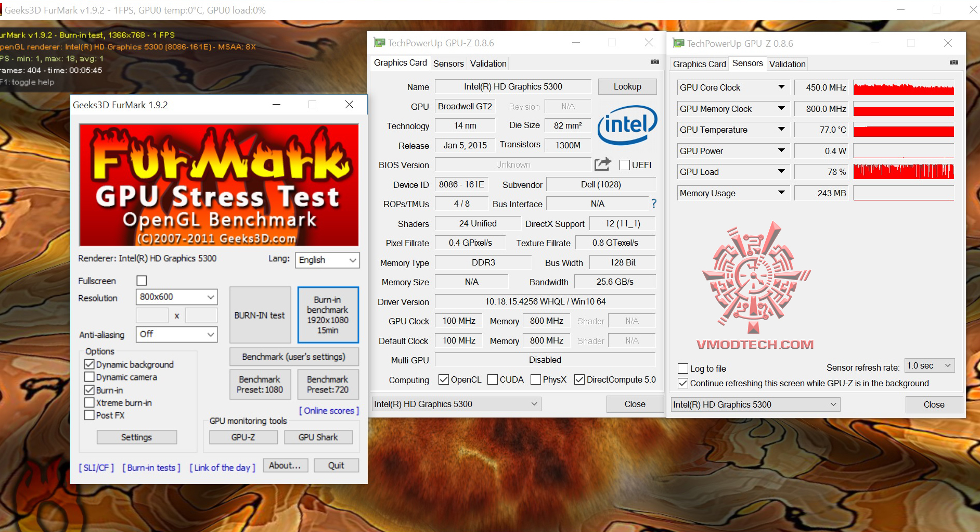The width and height of the screenshot is (980, 532).
Task: Open GPU selector dropdown in Sensors window
Action: (755, 404)
